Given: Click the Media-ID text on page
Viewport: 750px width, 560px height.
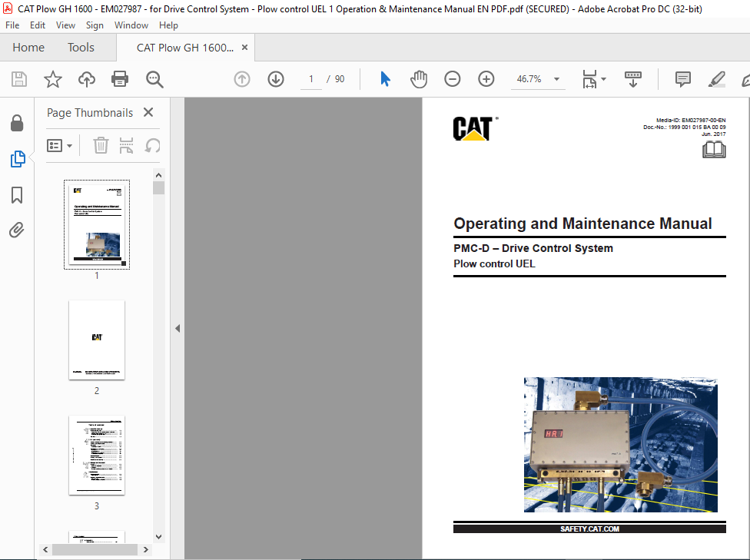Looking at the screenshot, I should pyautogui.click(x=691, y=121).
